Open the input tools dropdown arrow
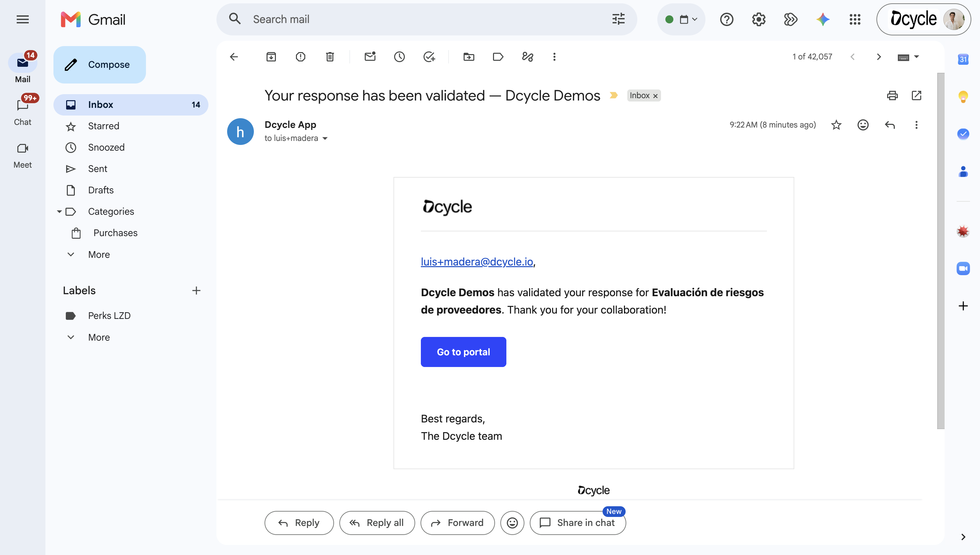 (916, 57)
